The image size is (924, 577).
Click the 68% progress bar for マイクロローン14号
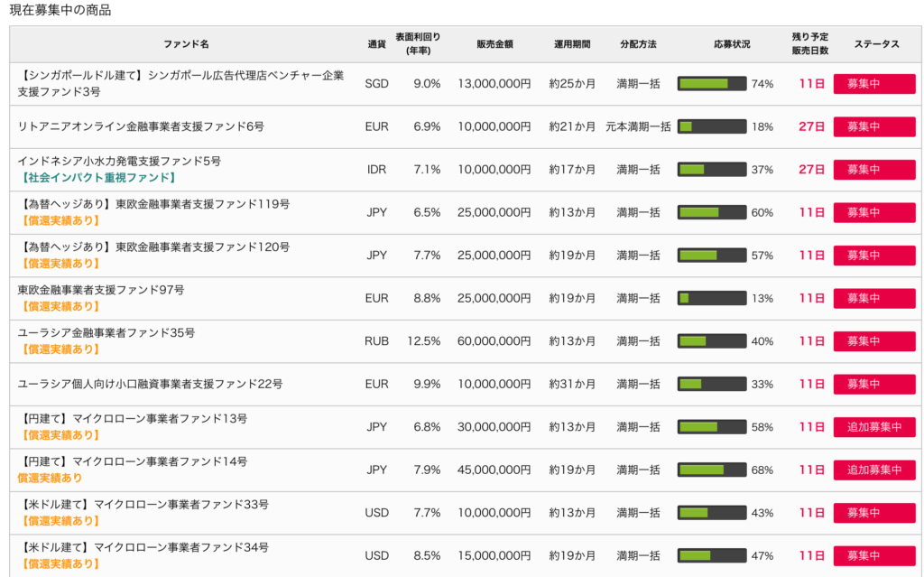click(x=712, y=470)
